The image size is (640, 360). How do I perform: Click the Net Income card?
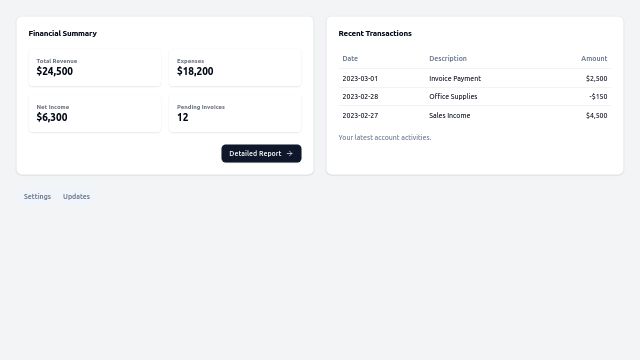95,114
